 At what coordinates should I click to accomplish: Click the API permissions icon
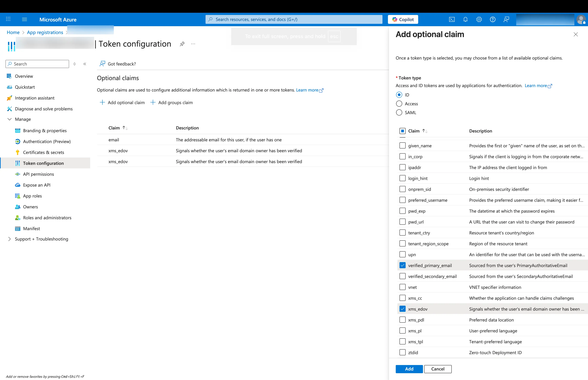click(x=18, y=174)
